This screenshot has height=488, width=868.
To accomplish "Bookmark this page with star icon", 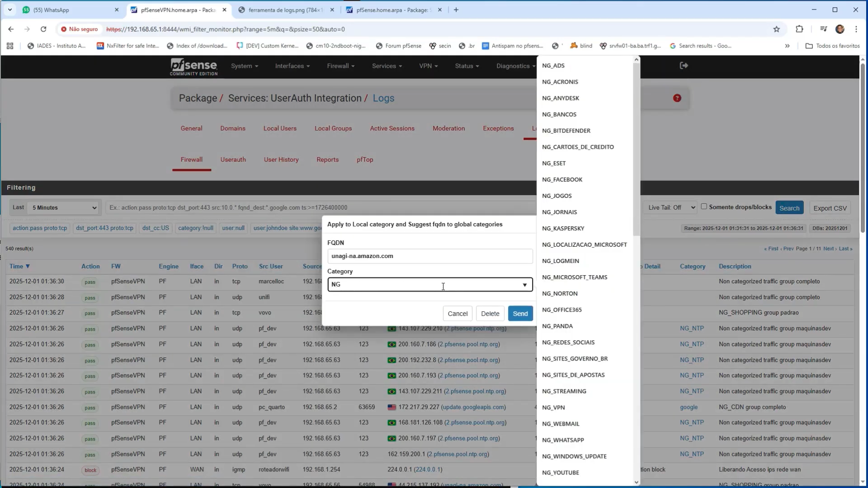I will pos(776,29).
